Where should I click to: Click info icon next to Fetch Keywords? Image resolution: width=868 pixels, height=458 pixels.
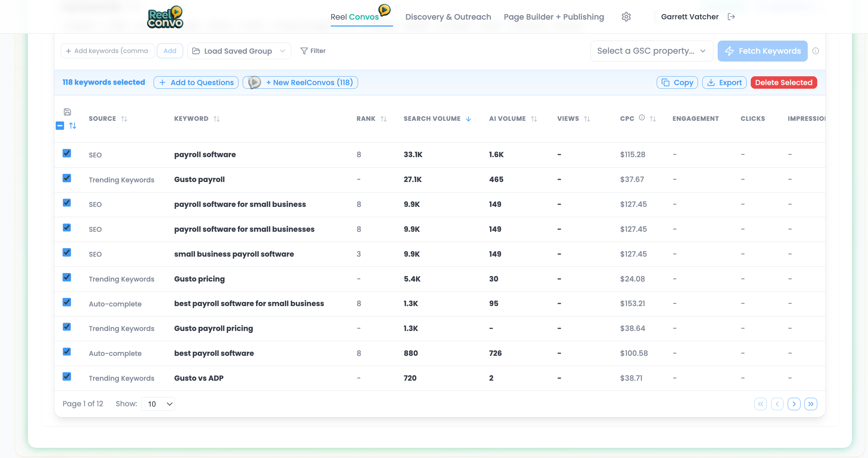tap(816, 51)
